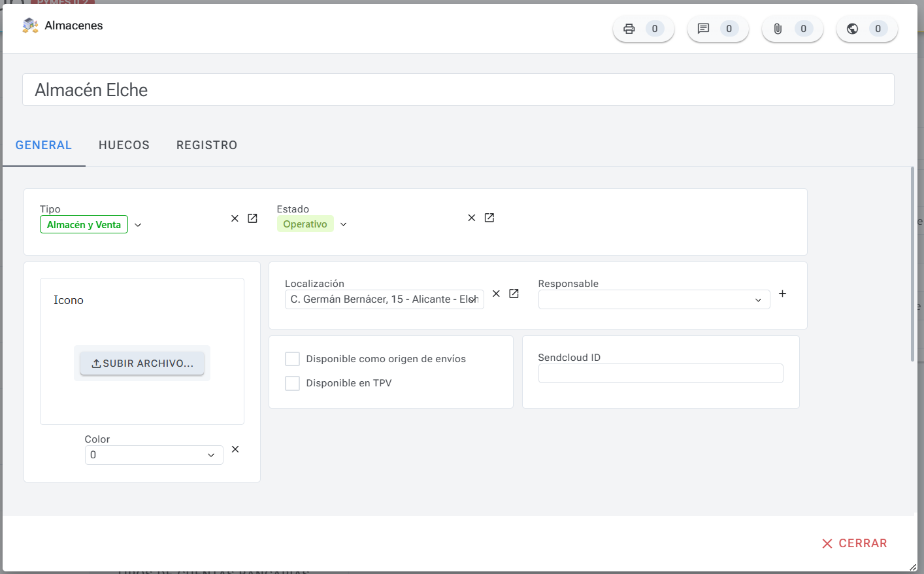This screenshot has width=924, height=574.
Task: Open the attachments paperclip counter
Action: [792, 29]
